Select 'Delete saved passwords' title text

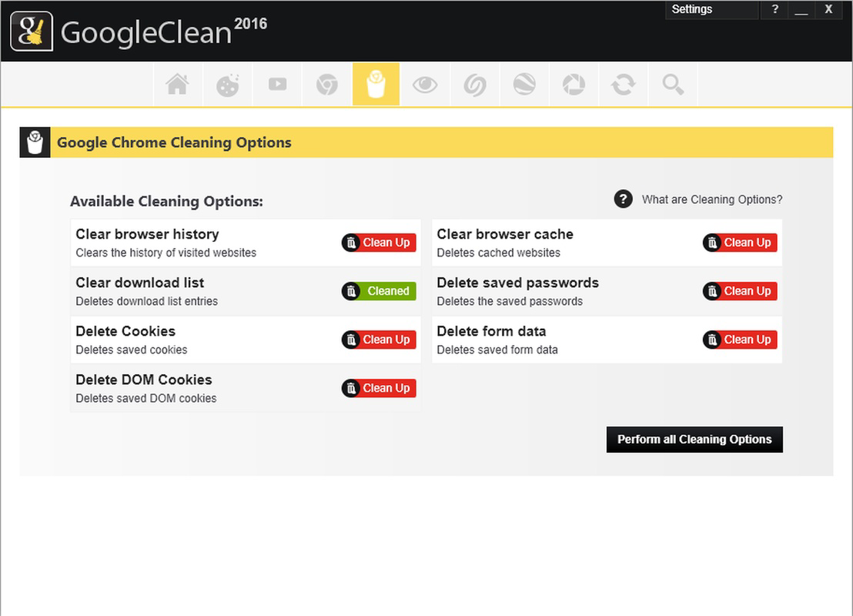(517, 283)
